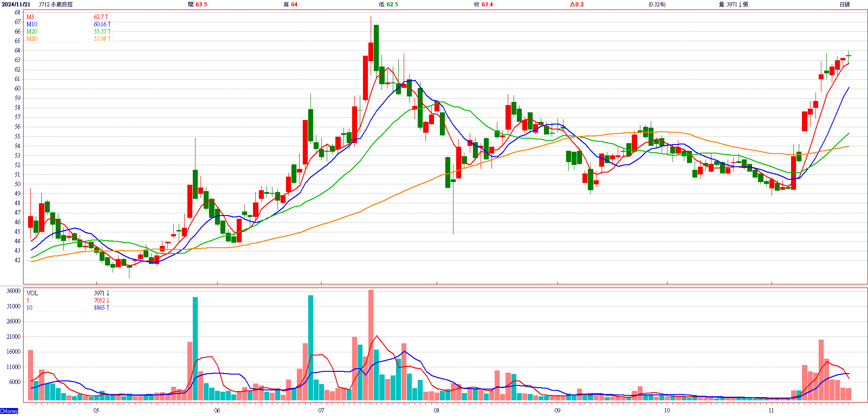Click the closing price 收 63.4

[x=483, y=4]
